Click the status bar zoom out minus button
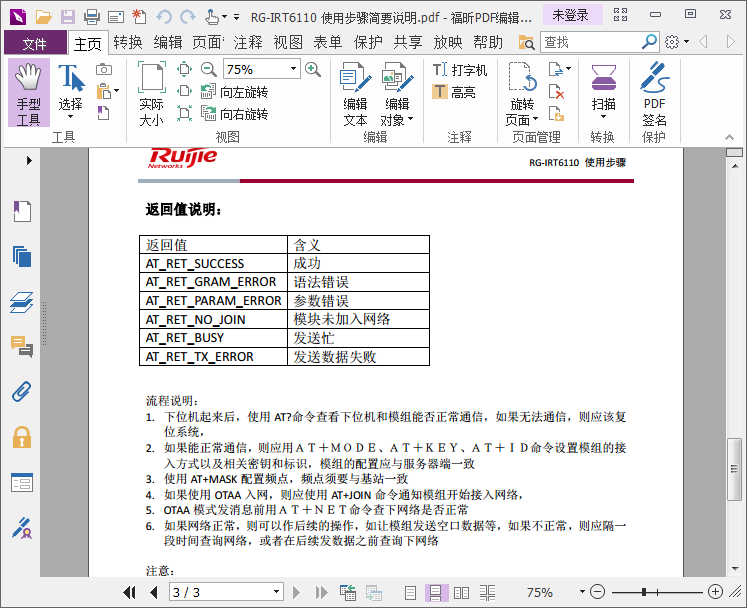Screen dimensions: 747x608 [x=597, y=592]
